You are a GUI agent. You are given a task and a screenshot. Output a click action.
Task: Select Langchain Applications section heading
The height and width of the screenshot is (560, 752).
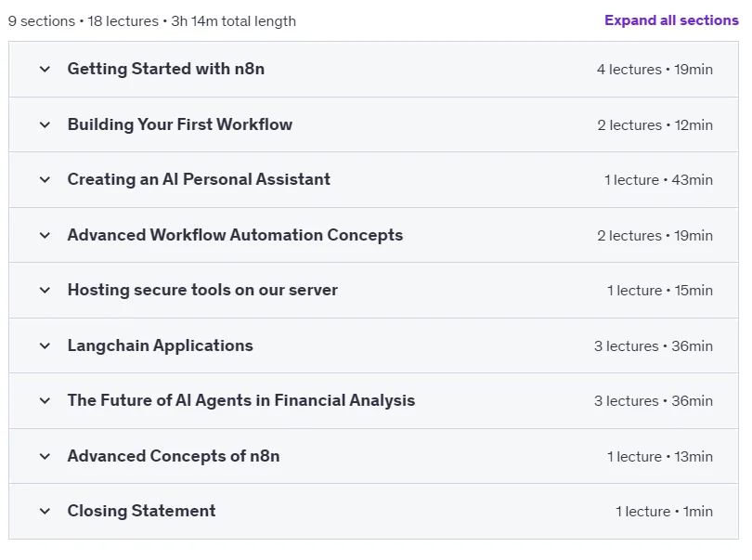pyautogui.click(x=161, y=346)
